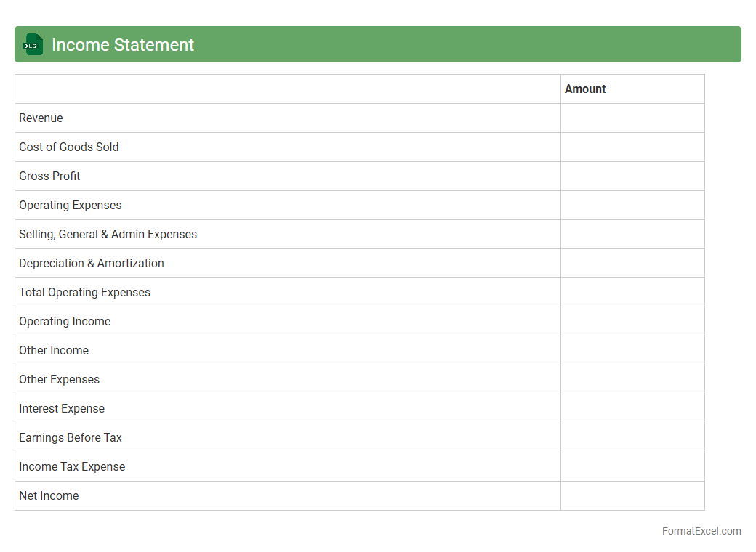
Task: Select the Amount column header
Action: [585, 89]
